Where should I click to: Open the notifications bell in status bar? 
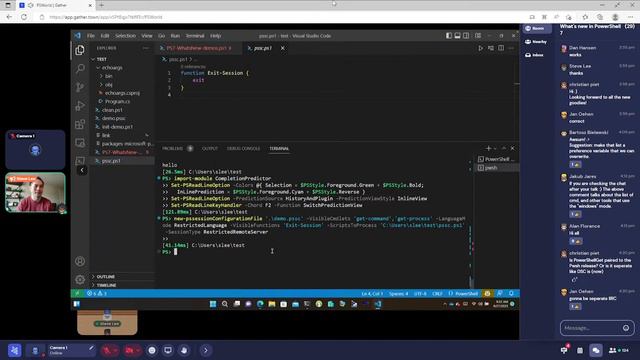(x=511, y=293)
